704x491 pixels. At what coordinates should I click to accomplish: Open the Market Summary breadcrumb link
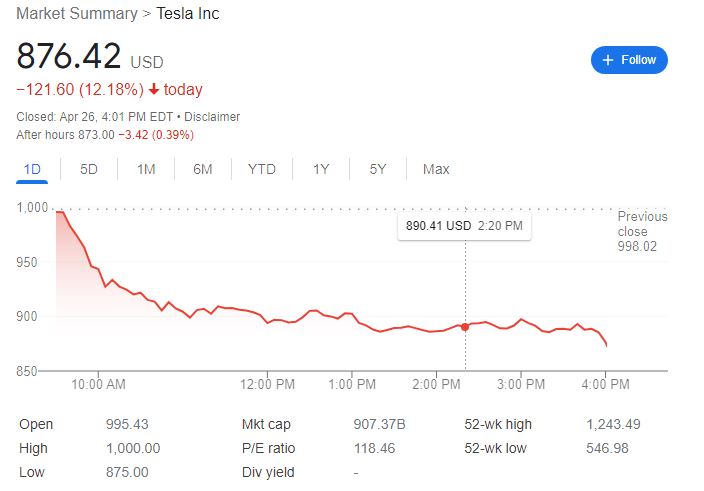point(77,14)
